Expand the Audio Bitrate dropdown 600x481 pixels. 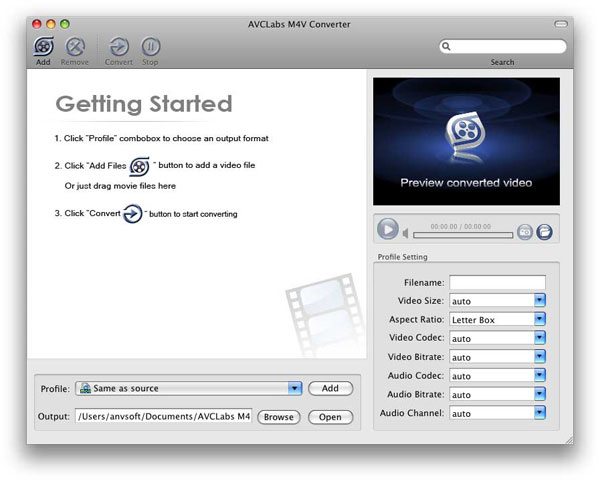(540, 394)
